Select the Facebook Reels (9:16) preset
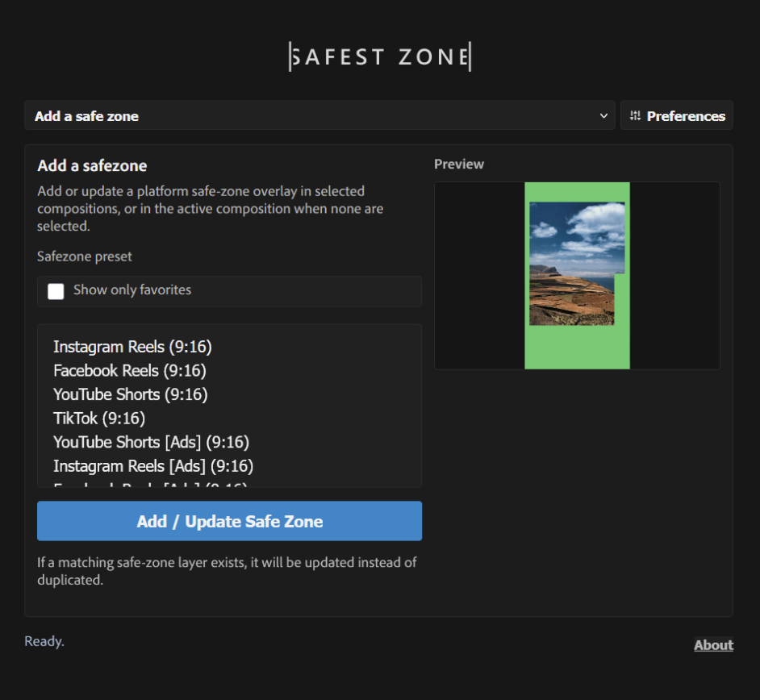The height and width of the screenshot is (700, 760). pyautogui.click(x=129, y=371)
